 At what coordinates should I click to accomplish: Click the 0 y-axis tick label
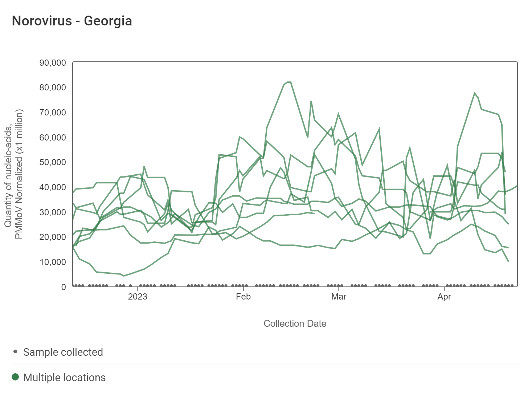[x=64, y=287]
